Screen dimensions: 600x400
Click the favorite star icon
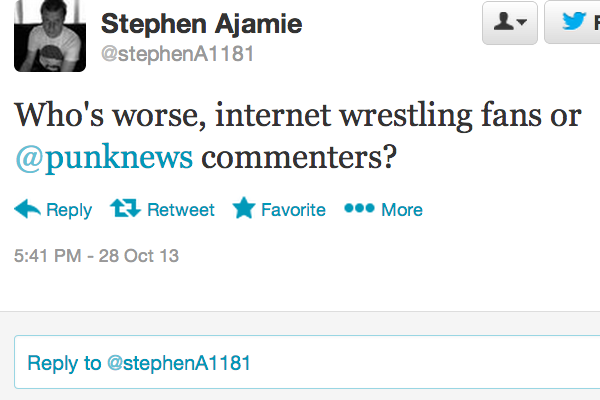pyautogui.click(x=244, y=209)
